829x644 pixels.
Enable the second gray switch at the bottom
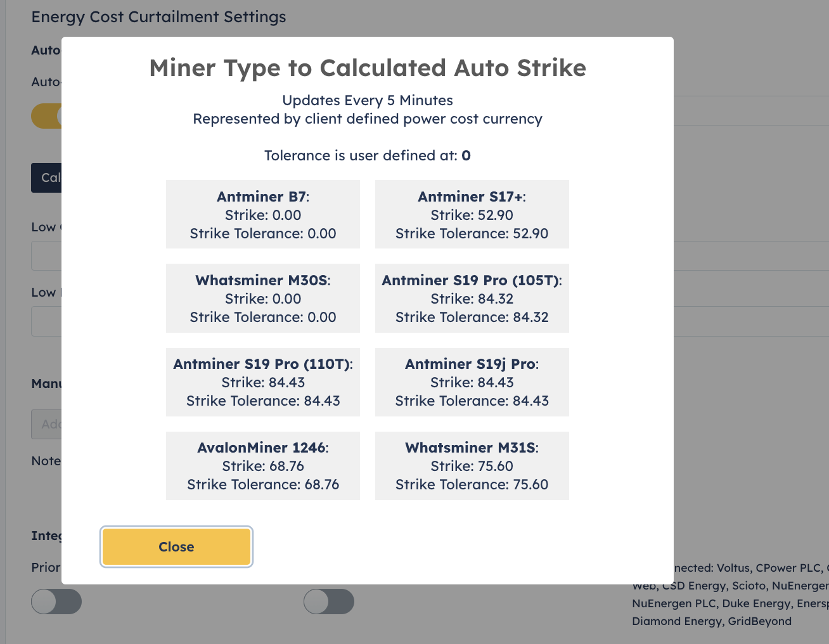(x=329, y=602)
